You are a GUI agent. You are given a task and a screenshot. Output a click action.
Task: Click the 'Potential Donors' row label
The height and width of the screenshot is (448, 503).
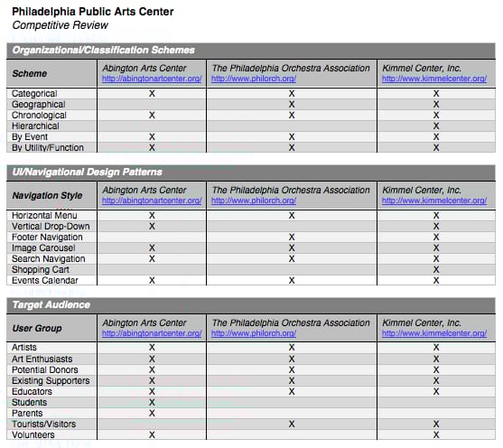pos(45,370)
